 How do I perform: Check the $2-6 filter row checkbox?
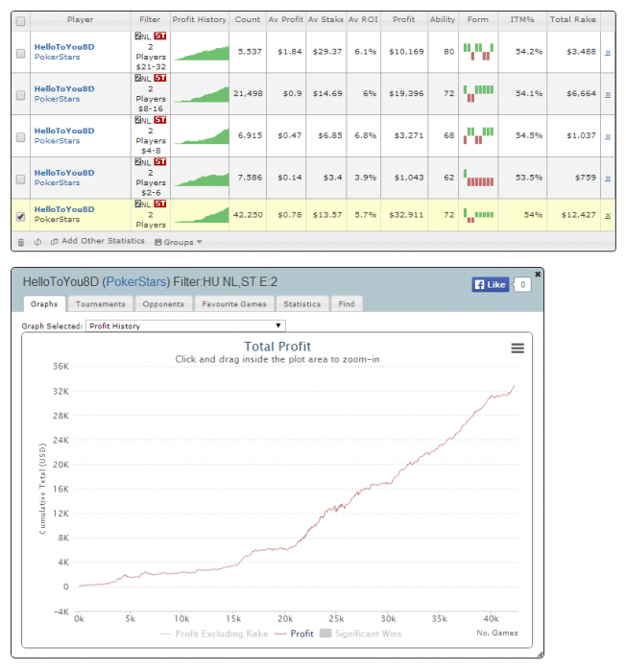pyautogui.click(x=20, y=180)
